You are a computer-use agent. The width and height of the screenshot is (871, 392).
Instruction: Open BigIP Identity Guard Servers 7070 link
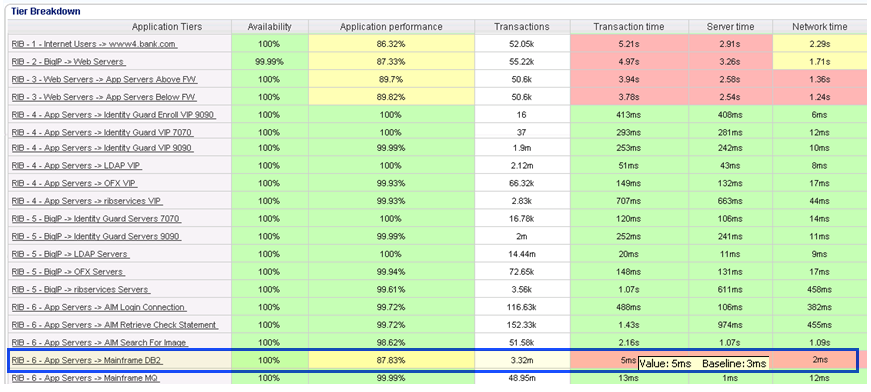(x=96, y=219)
